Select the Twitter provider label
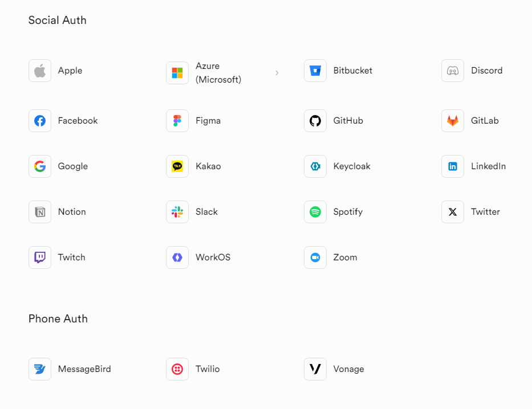Screen dimensions: 532x409 pyautogui.click(x=485, y=212)
